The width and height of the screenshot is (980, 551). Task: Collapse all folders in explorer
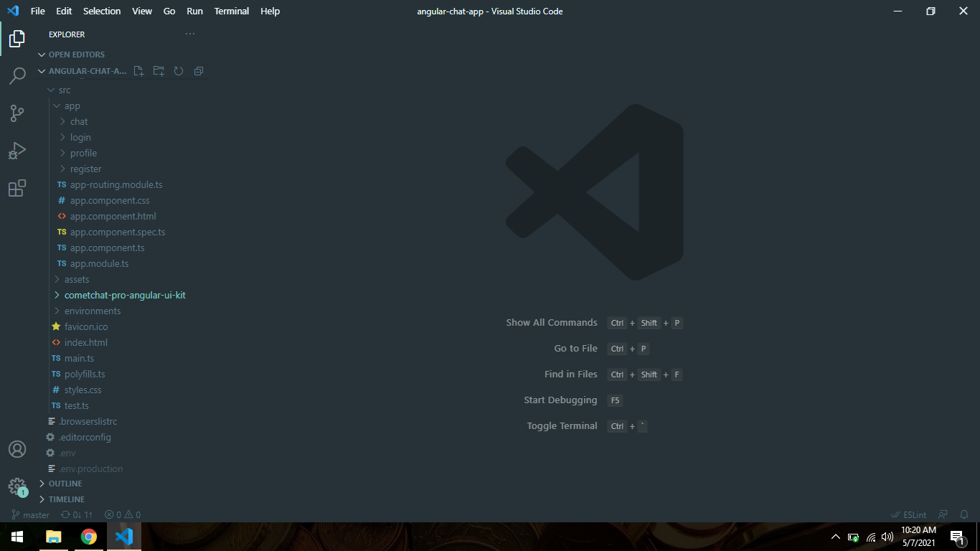click(x=199, y=71)
